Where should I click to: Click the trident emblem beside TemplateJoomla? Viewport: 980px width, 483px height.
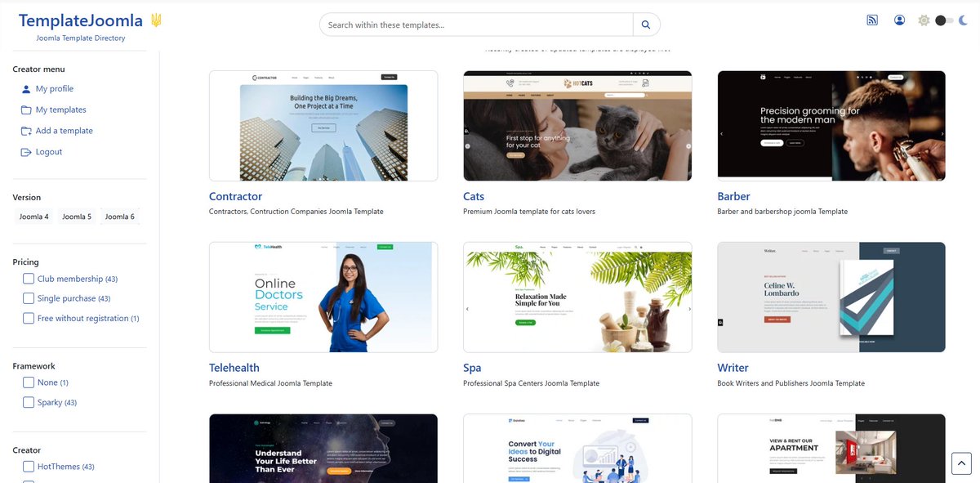pyautogui.click(x=156, y=20)
